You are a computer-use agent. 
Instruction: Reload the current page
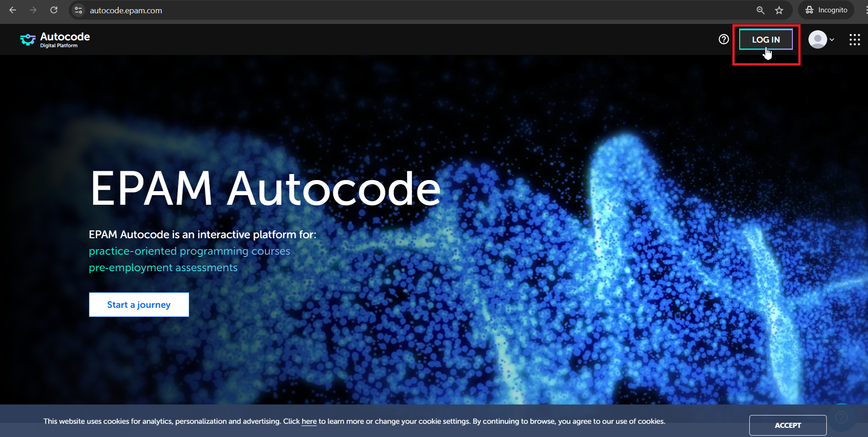[x=54, y=10]
